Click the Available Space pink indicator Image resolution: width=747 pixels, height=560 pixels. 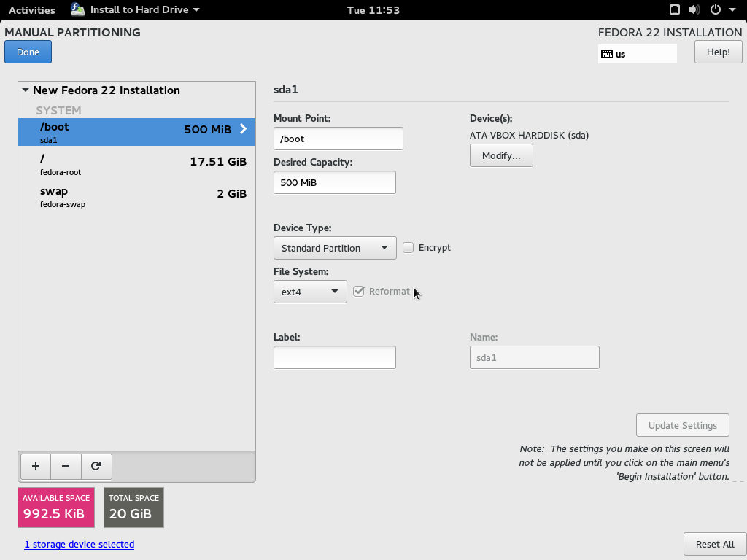pyautogui.click(x=56, y=507)
